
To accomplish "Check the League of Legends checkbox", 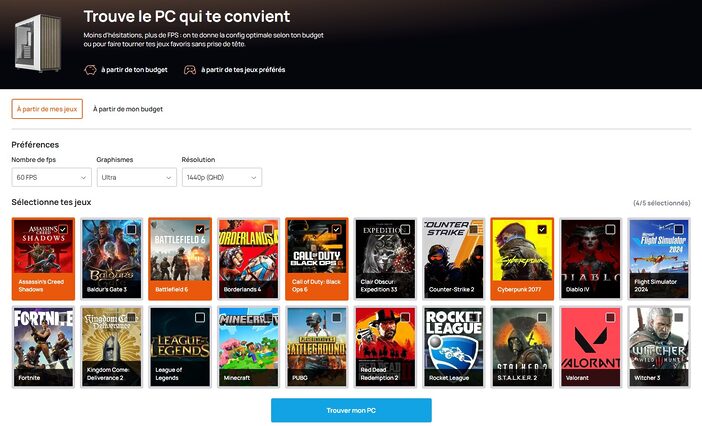I will (x=200, y=318).
